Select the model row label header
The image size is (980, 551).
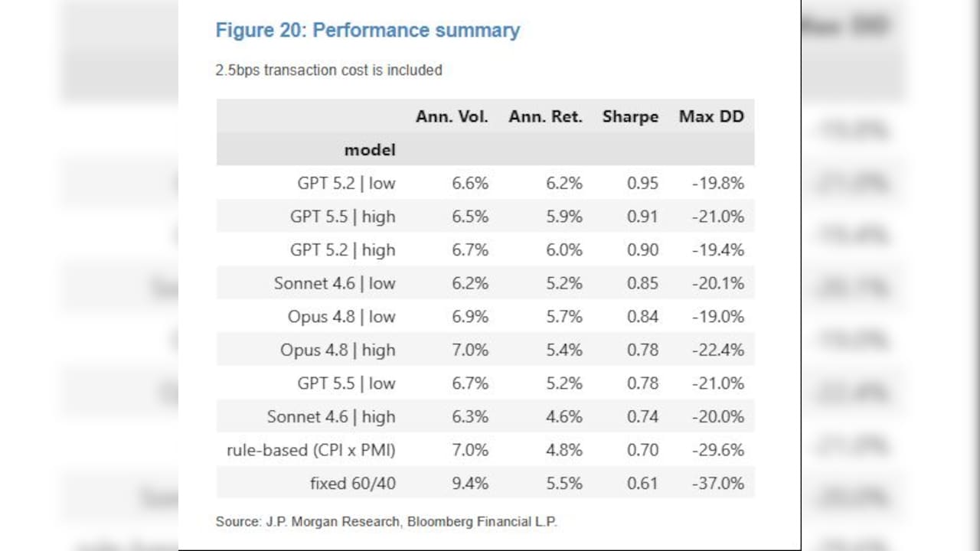(370, 150)
